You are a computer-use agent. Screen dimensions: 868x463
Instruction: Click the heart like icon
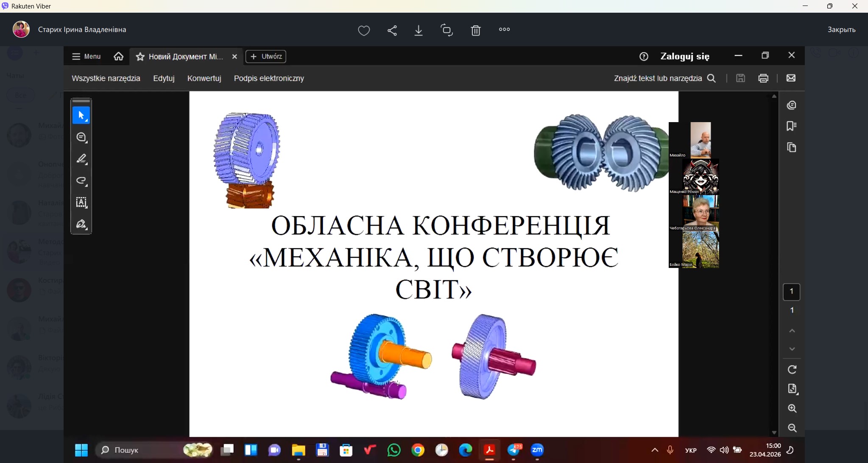pyautogui.click(x=364, y=30)
